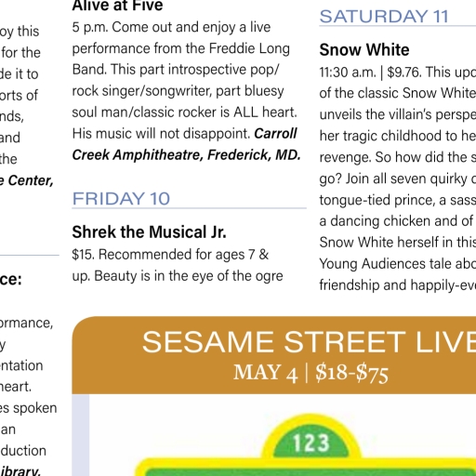
Task: Click 'His music will not disappoint' sentence
Action: pyautogui.click(x=162, y=134)
